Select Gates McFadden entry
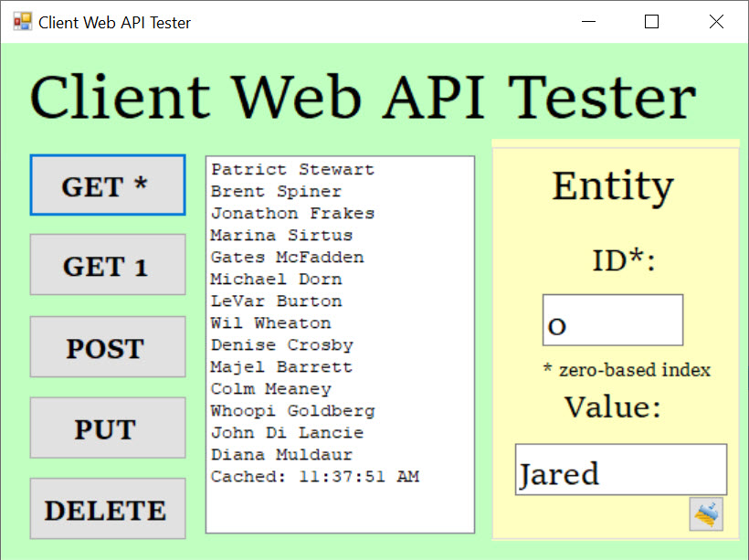The height and width of the screenshot is (560, 749). (288, 257)
